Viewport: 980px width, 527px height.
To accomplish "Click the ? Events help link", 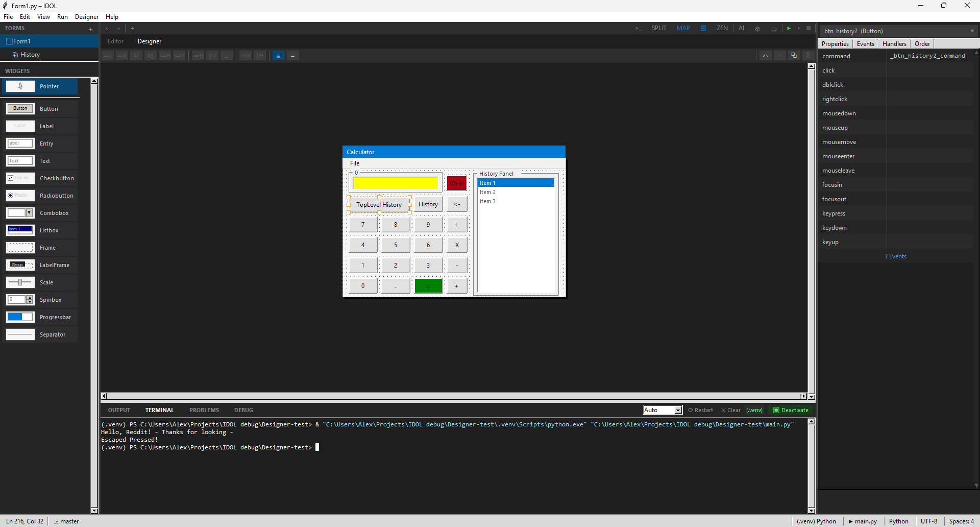I will 896,256.
